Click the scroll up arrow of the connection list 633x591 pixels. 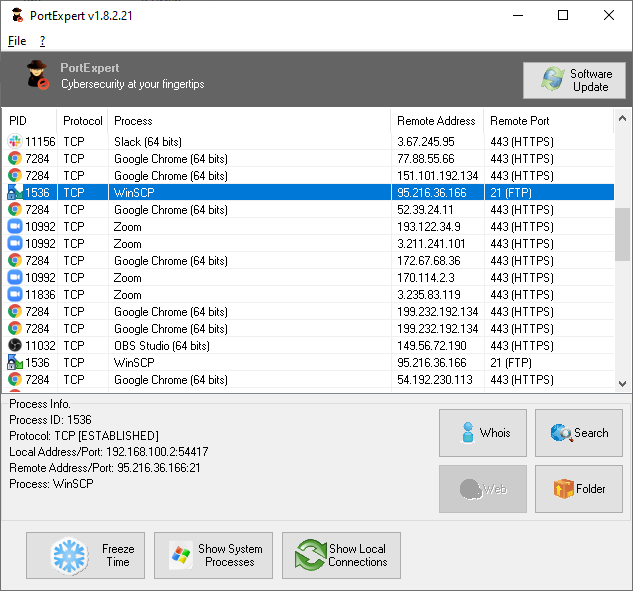point(623,118)
